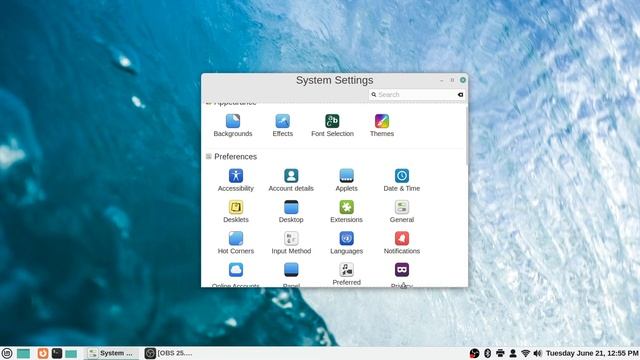Open General preferences
The height and width of the screenshot is (360, 640).
click(402, 211)
